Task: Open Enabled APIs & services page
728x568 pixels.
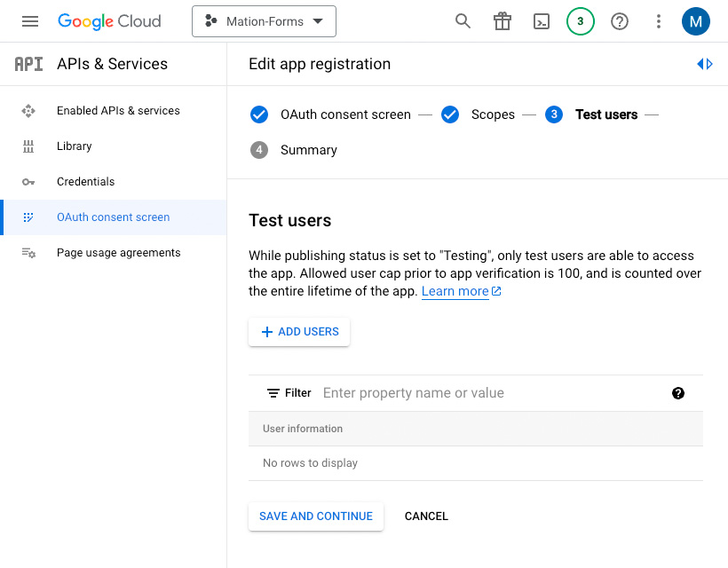Action: (x=118, y=111)
